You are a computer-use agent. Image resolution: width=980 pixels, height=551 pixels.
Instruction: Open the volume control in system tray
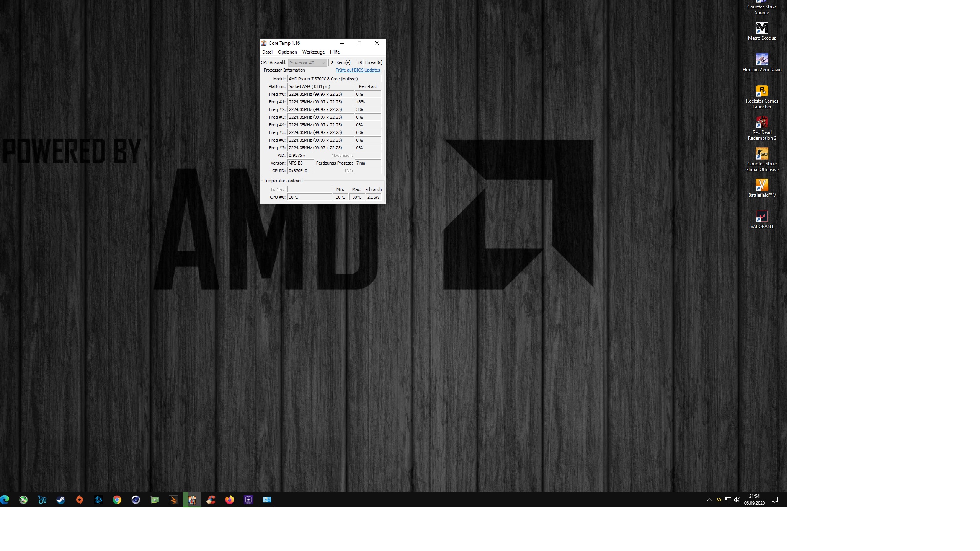[x=737, y=500]
